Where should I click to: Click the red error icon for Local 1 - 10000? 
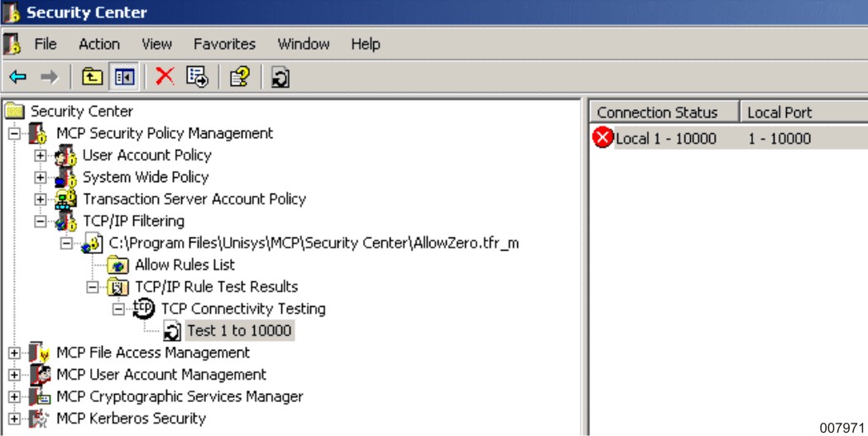point(603,138)
